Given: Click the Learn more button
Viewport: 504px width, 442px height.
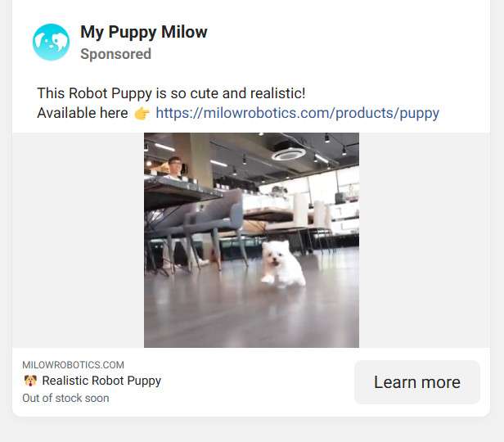Looking at the screenshot, I should [417, 382].
